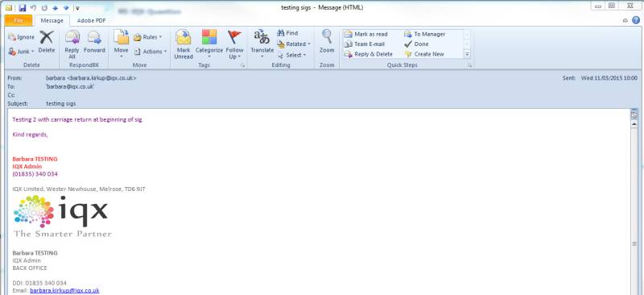
Task: Click the 'BACK OFFICE' text
Action: click(30, 268)
